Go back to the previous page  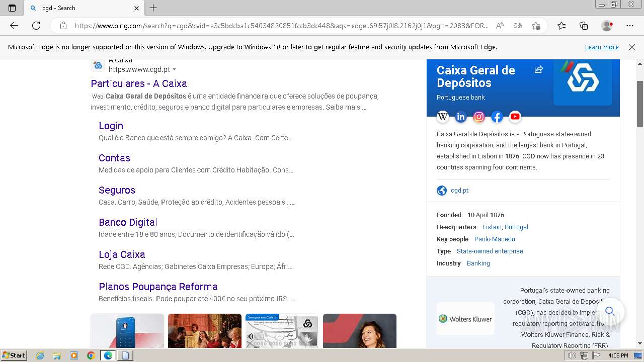tap(14, 26)
